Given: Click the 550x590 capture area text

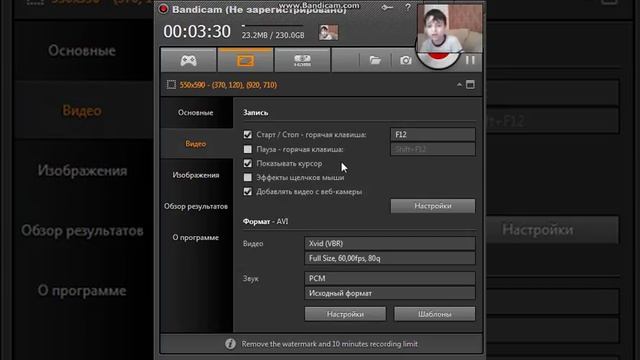Looking at the screenshot, I should pos(228,85).
